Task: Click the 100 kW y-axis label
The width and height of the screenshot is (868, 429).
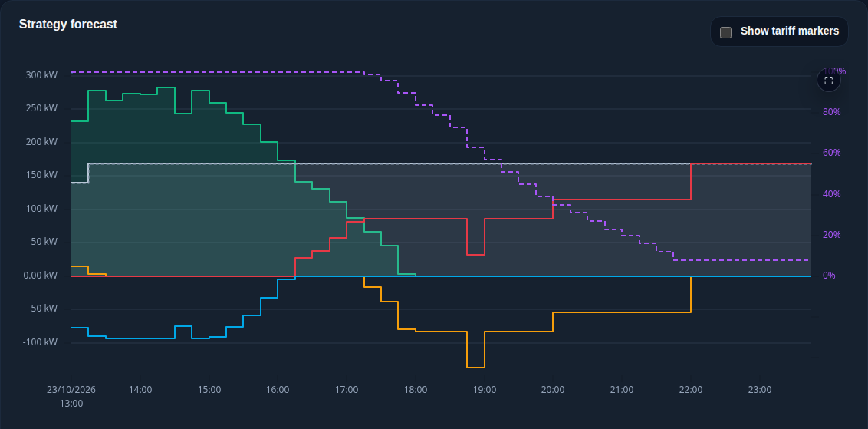Action: click(41, 209)
